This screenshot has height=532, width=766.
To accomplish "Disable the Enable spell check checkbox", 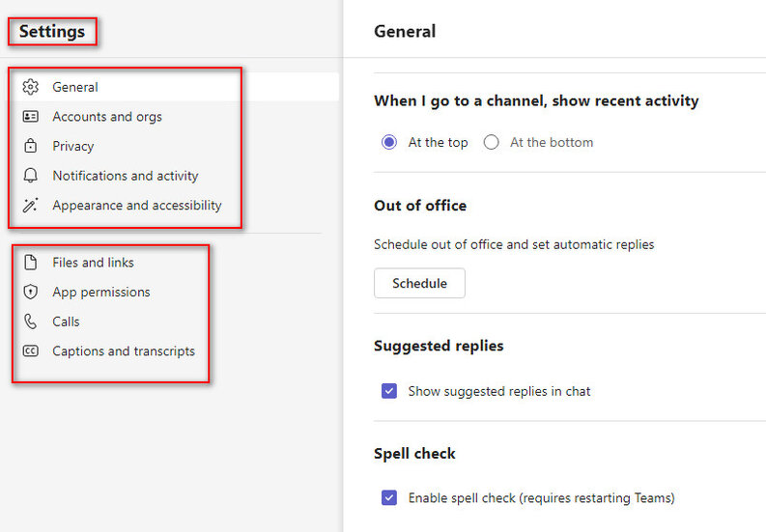I will click(389, 498).
